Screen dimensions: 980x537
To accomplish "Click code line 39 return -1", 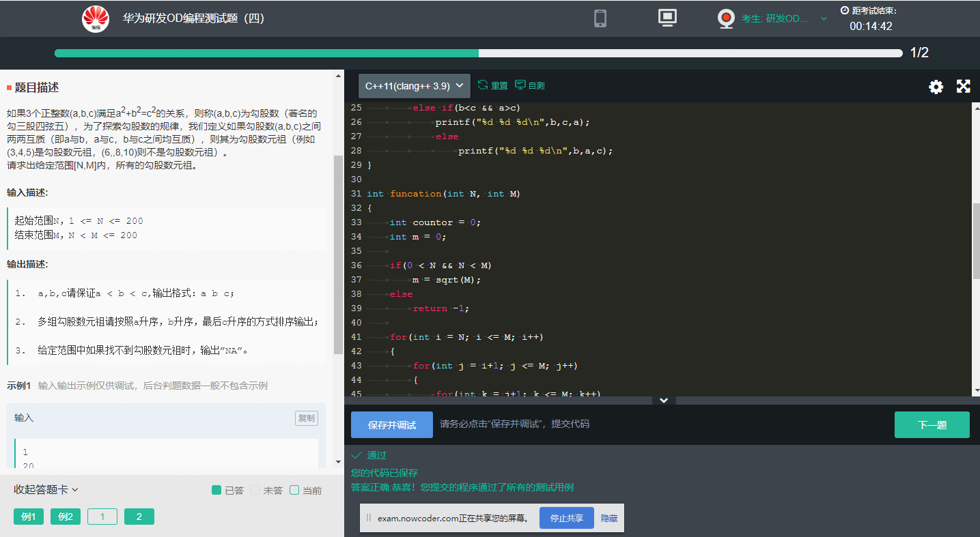I will (x=441, y=308).
